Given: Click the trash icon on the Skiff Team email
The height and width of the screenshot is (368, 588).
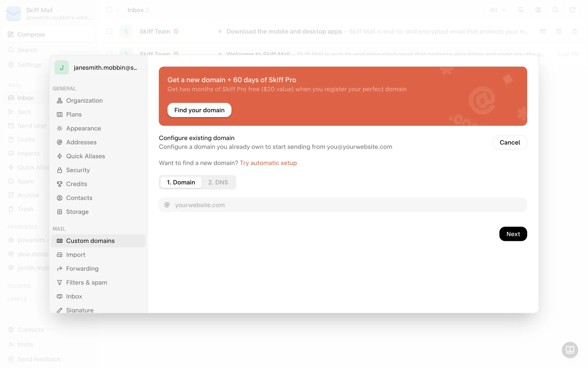Looking at the screenshot, I should point(575,31).
